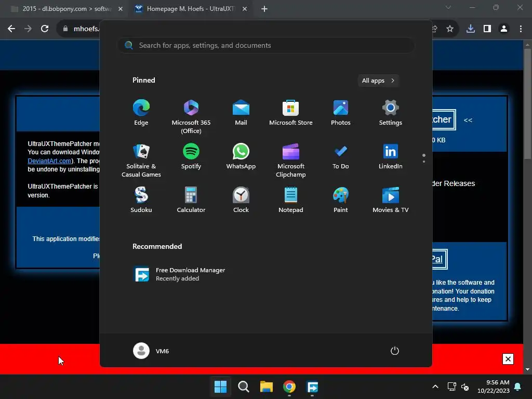
Task: Open Chrome profile icon
Action: click(504, 29)
